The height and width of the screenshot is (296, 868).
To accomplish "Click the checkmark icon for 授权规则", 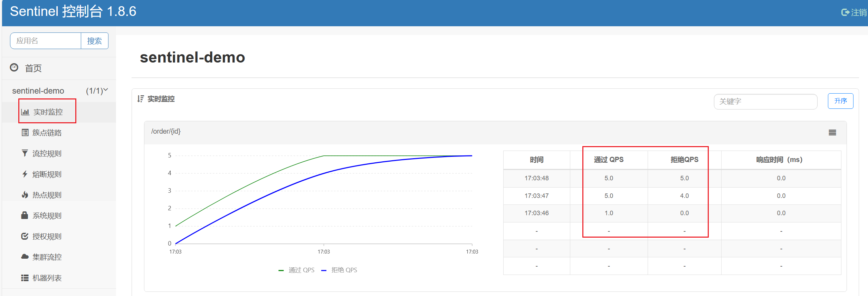I will [25, 236].
